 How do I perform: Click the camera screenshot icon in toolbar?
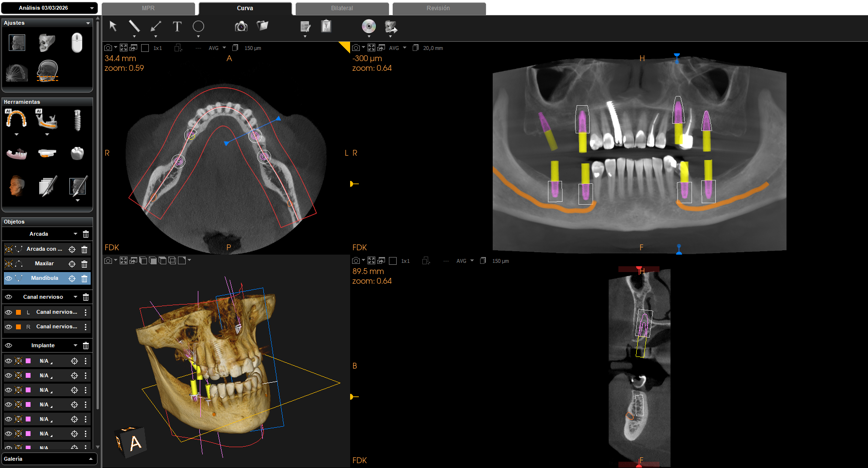tap(241, 27)
